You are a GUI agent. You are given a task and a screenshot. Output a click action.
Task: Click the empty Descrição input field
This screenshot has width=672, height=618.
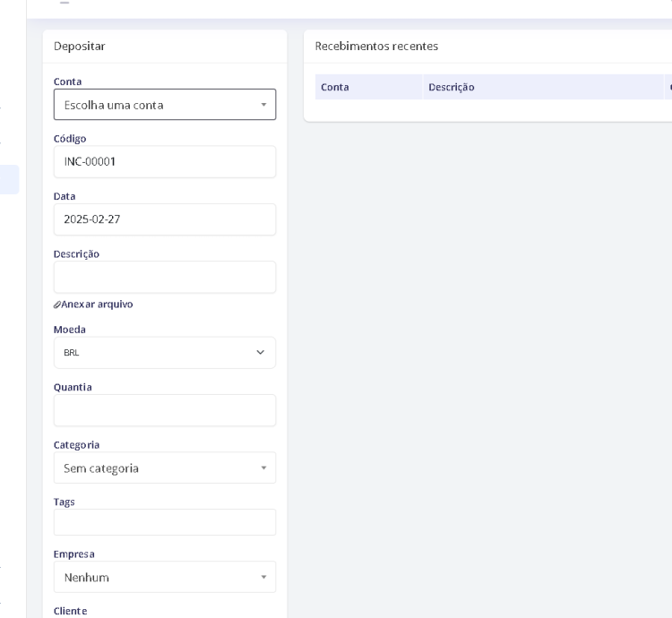[165, 277]
